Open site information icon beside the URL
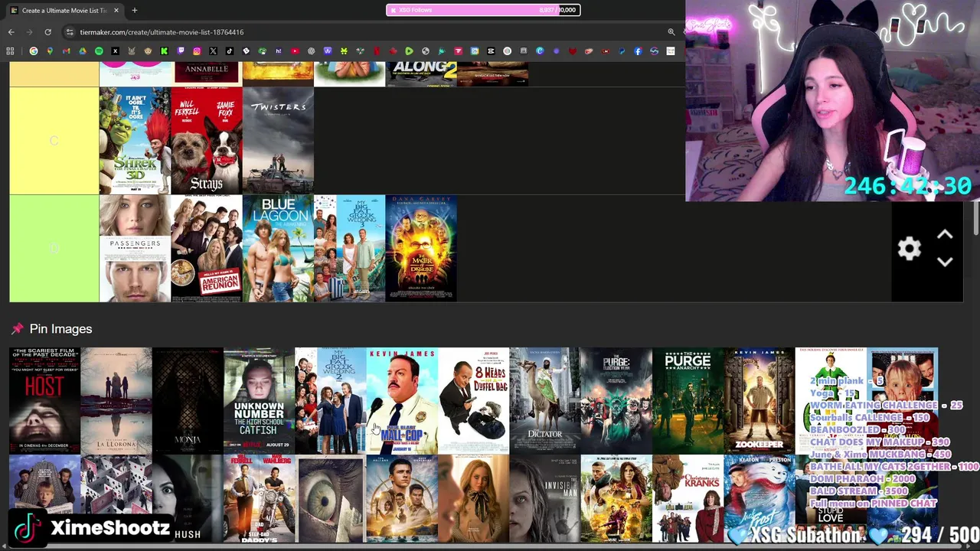 click(70, 32)
